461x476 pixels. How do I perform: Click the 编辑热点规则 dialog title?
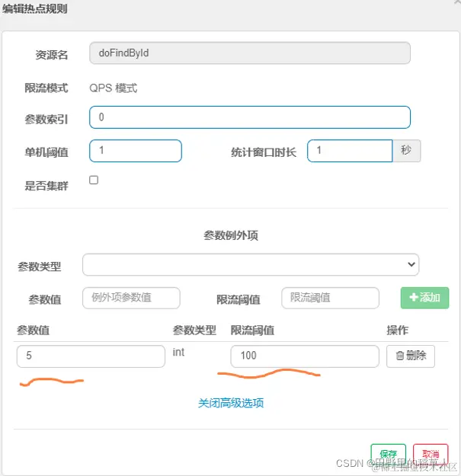(34, 9)
